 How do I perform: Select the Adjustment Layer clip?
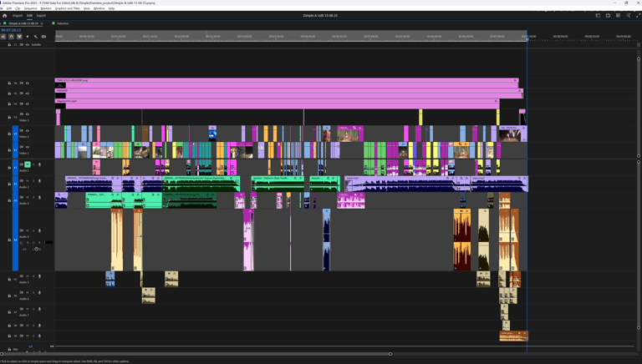tap(278, 104)
